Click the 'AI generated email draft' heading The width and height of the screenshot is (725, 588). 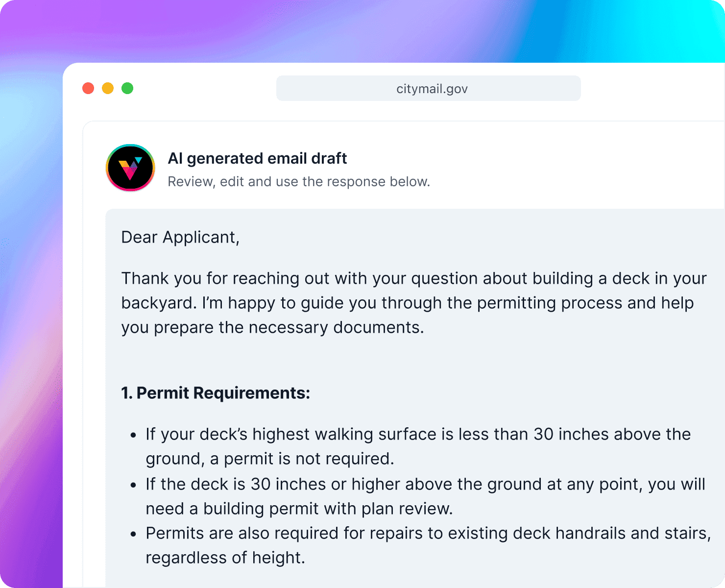(x=257, y=158)
